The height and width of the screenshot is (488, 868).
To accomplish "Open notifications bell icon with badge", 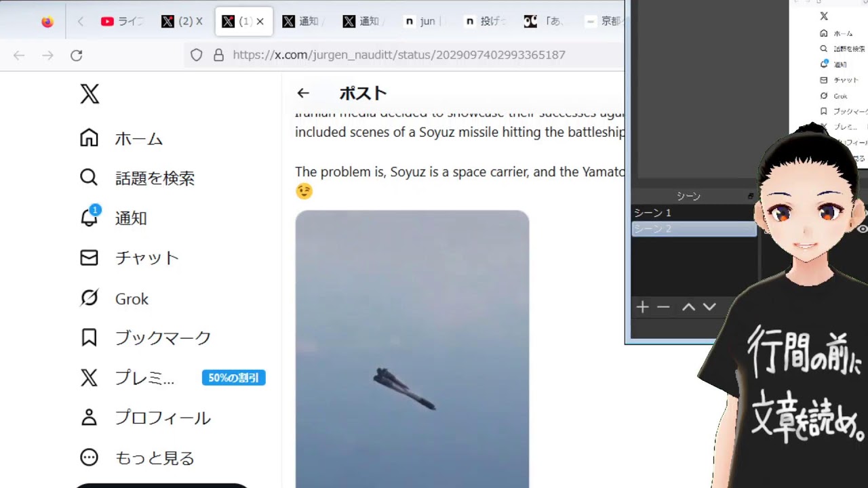I will click(89, 217).
